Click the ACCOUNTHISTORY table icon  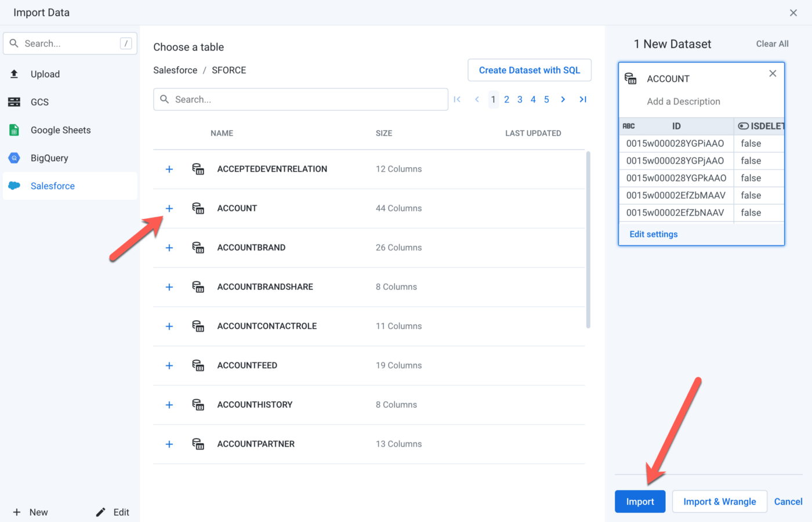pos(198,405)
